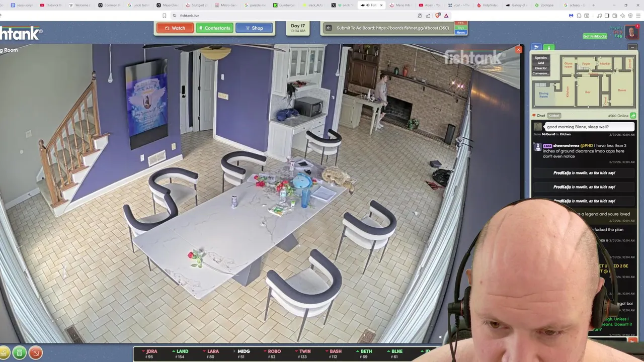The height and width of the screenshot is (362, 644).
Task: Click MrGurn6's message avatar
Action: (x=538, y=128)
